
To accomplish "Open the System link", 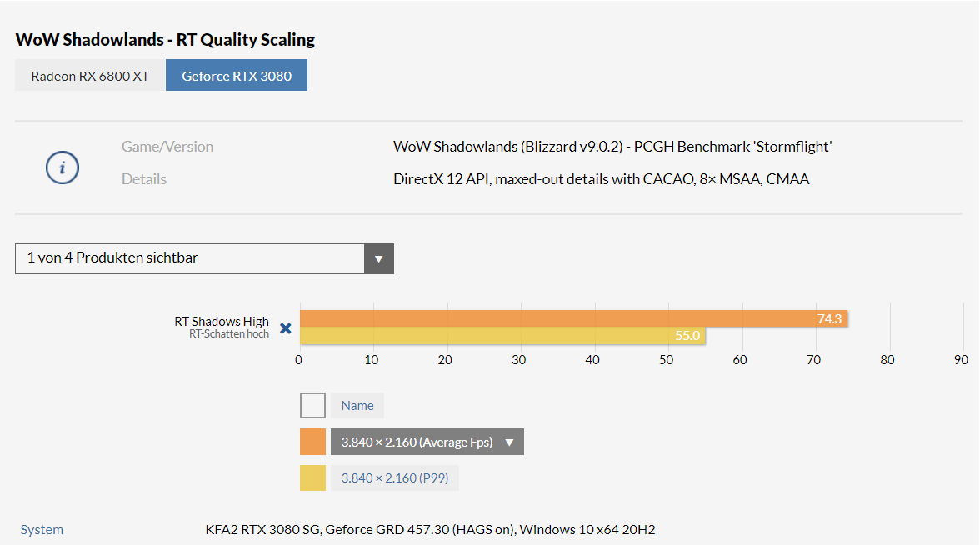I will click(42, 529).
